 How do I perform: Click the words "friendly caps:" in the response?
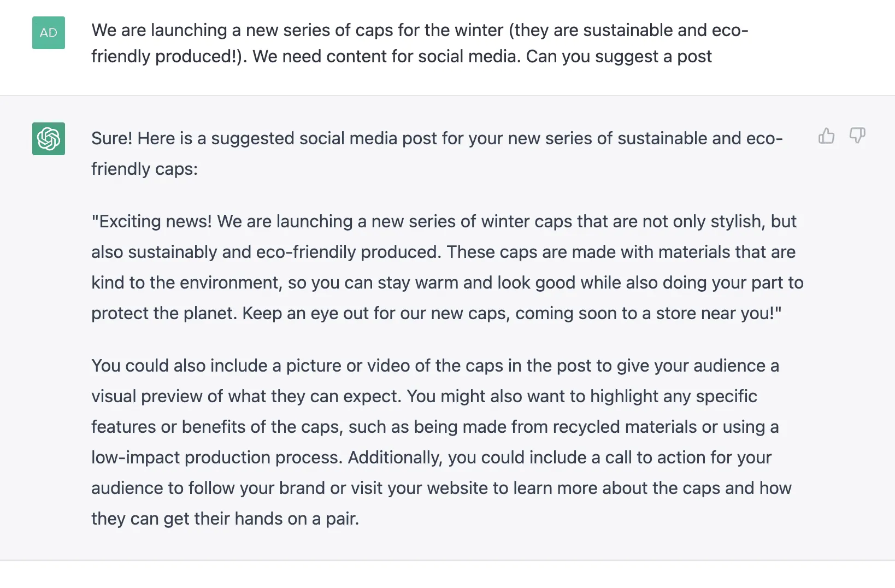pos(144,169)
